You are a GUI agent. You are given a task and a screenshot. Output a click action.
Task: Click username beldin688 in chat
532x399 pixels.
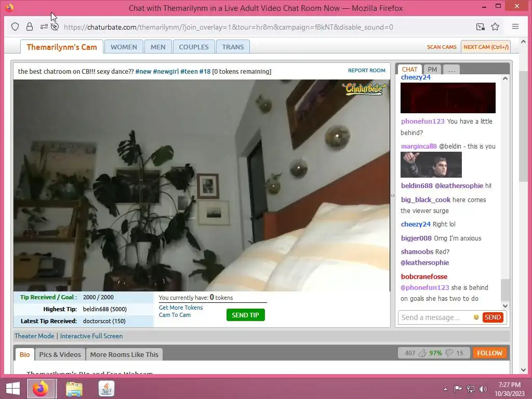417,185
